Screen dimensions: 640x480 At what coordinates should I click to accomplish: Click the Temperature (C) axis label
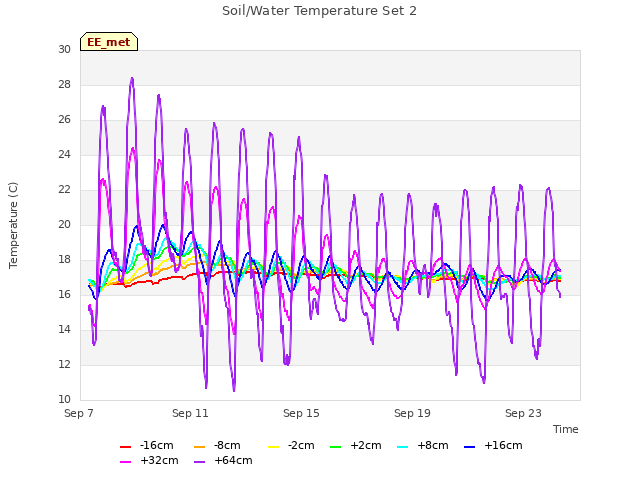pyautogui.click(x=13, y=225)
